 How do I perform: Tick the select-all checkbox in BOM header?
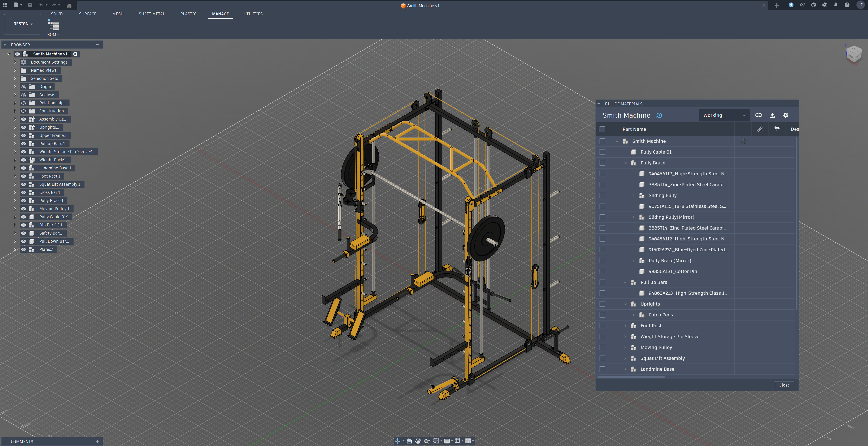(x=602, y=129)
